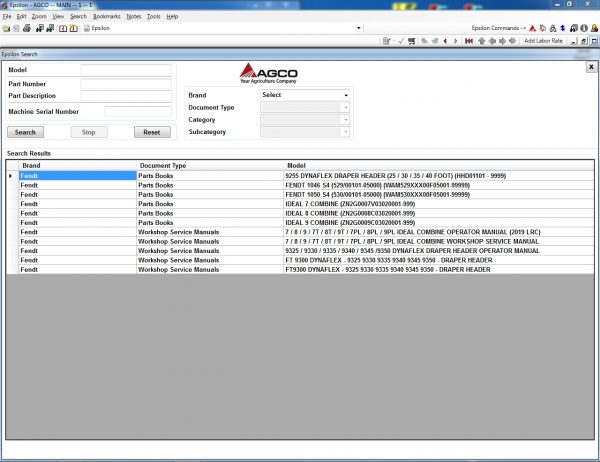The height and width of the screenshot is (462, 600).
Task: Click the Search button
Action: 25,132
